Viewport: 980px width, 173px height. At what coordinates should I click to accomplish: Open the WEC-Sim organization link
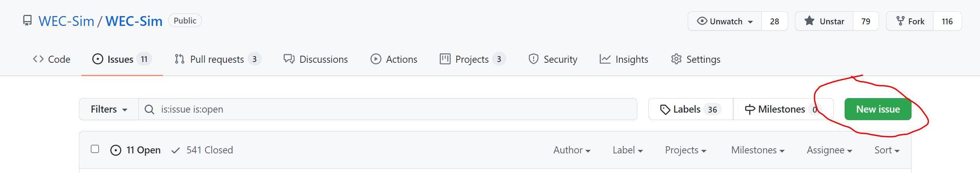pos(66,21)
